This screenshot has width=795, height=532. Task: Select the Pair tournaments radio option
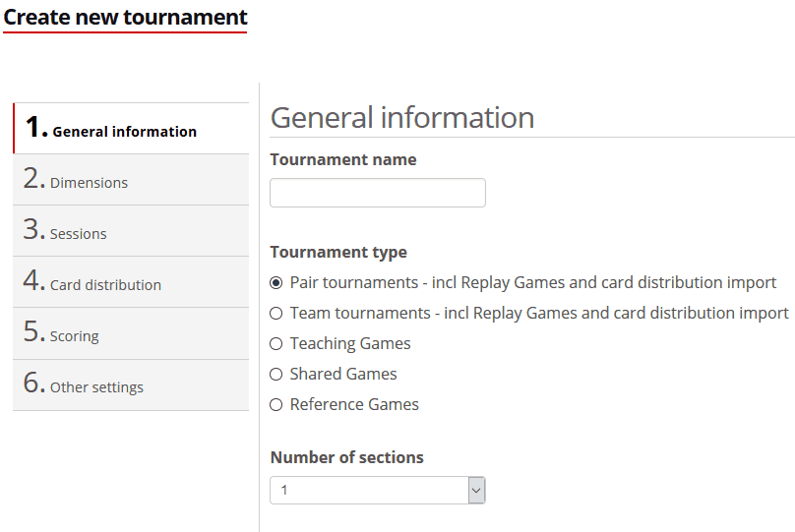coord(276,283)
